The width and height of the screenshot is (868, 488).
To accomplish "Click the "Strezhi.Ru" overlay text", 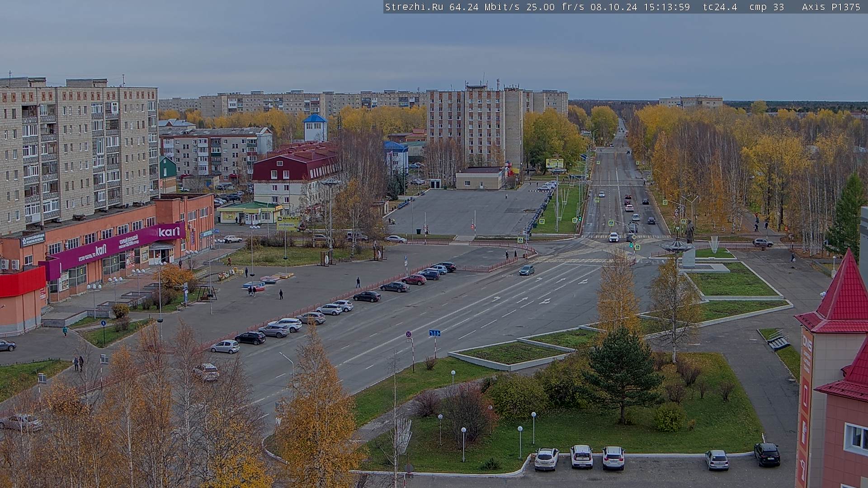I will tap(414, 7).
